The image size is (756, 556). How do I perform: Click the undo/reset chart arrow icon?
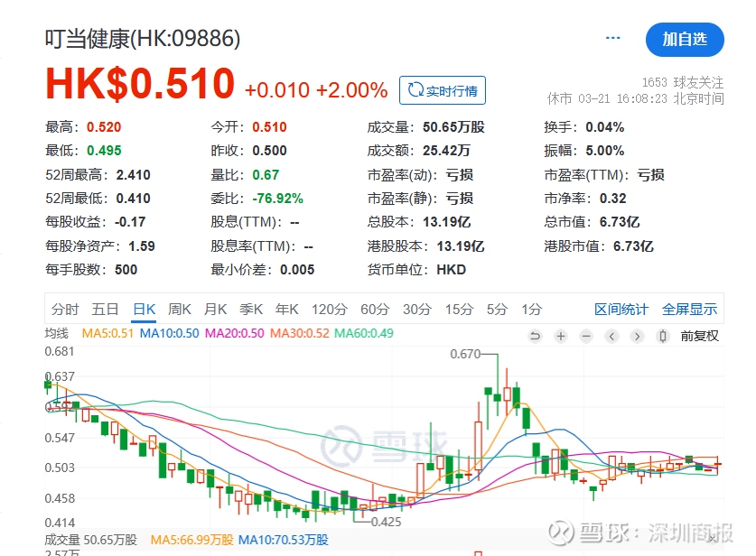point(535,336)
